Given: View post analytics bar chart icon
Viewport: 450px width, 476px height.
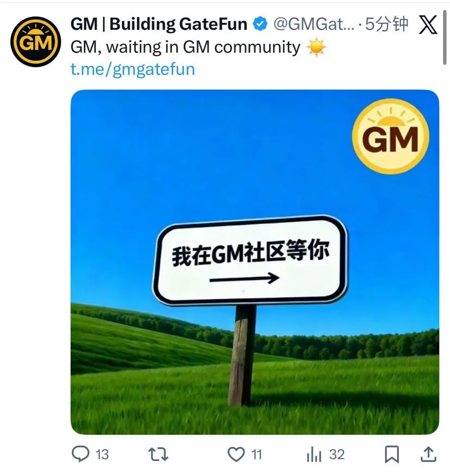Looking at the screenshot, I should coord(314,454).
